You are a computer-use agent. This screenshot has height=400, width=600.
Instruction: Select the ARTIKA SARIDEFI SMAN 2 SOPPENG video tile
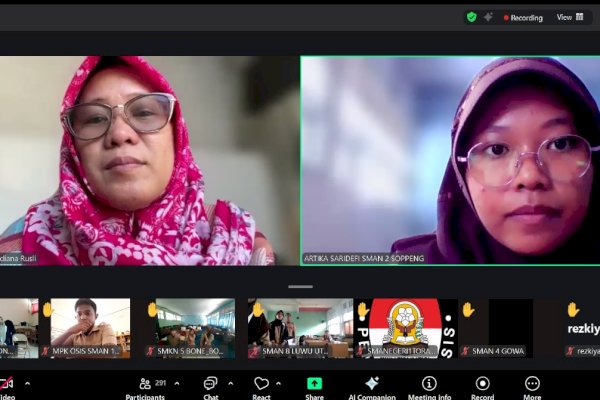point(450,161)
